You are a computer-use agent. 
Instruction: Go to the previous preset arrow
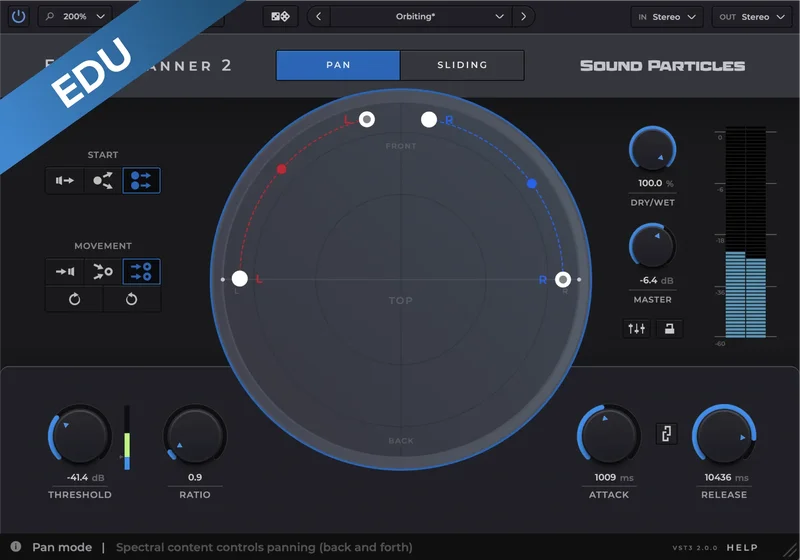pos(318,16)
